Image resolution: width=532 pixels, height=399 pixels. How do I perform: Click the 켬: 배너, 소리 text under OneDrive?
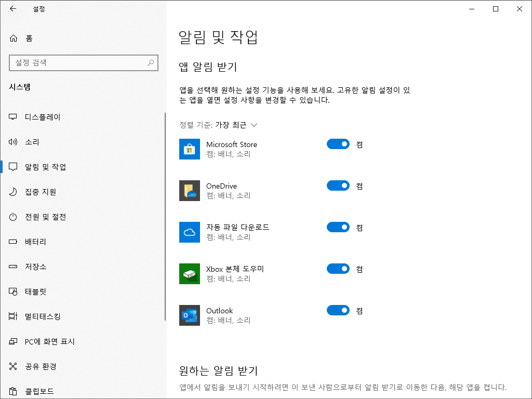tap(229, 195)
